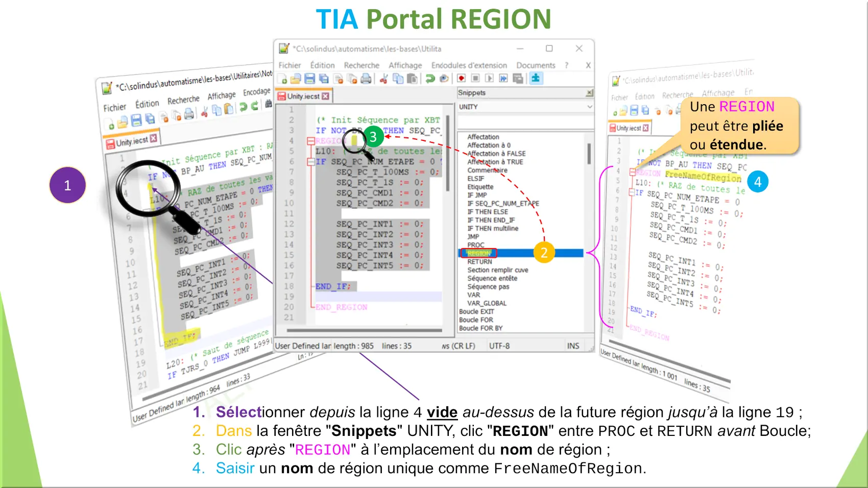Select 'VAR_GLOBAL' snippet
Viewport: 868px width, 488px height.
click(x=487, y=303)
